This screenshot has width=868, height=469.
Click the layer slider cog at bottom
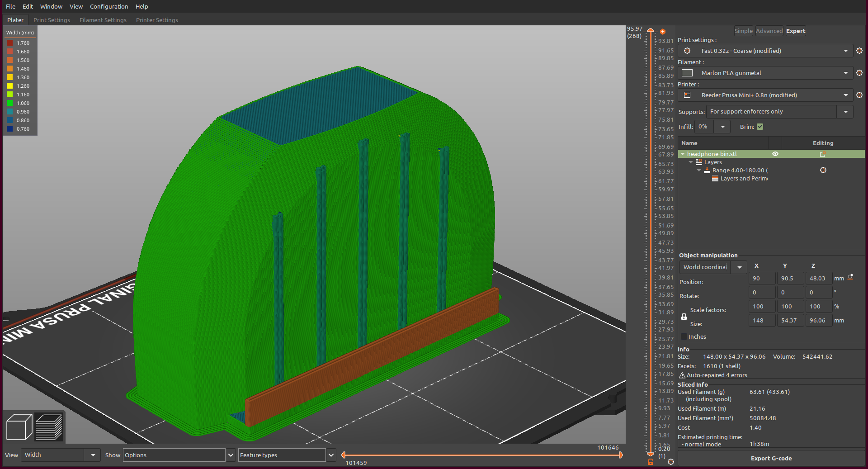click(x=671, y=462)
